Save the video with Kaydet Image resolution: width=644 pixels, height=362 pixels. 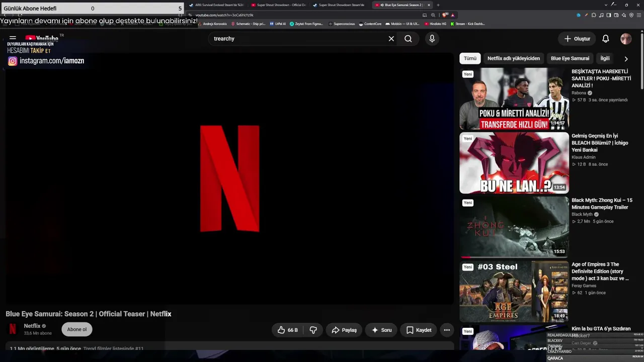pyautogui.click(x=419, y=330)
